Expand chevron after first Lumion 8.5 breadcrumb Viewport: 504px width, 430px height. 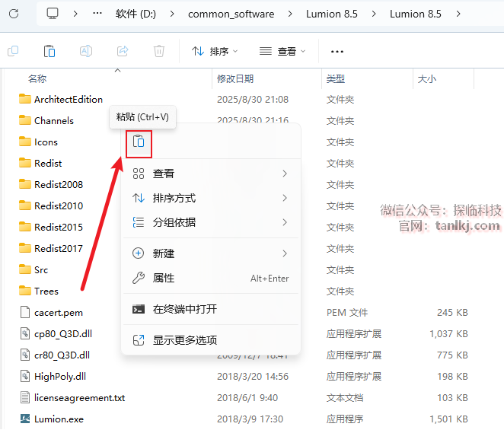tap(374, 14)
